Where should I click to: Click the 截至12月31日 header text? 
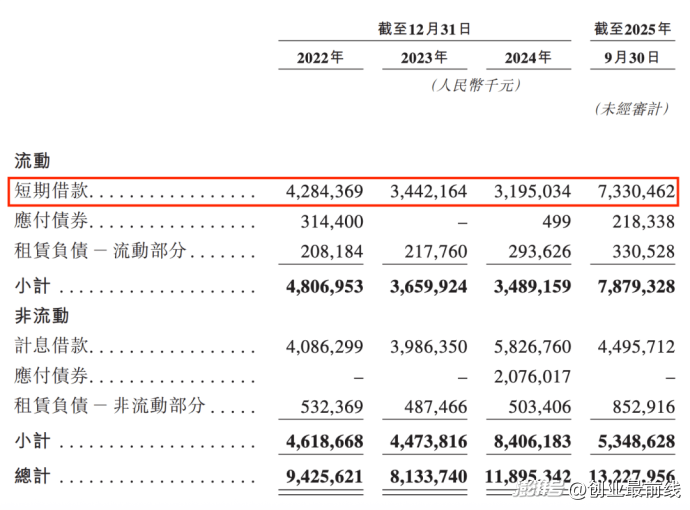tap(424, 30)
